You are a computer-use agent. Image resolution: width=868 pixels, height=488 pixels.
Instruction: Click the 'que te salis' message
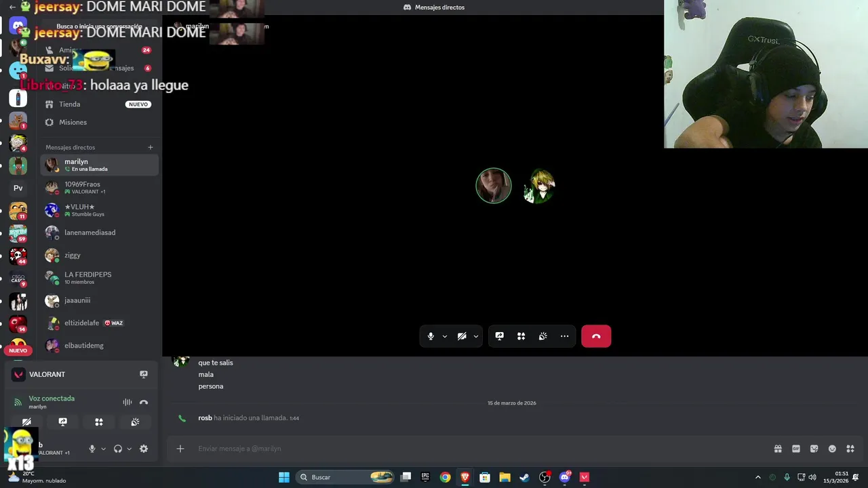point(216,363)
